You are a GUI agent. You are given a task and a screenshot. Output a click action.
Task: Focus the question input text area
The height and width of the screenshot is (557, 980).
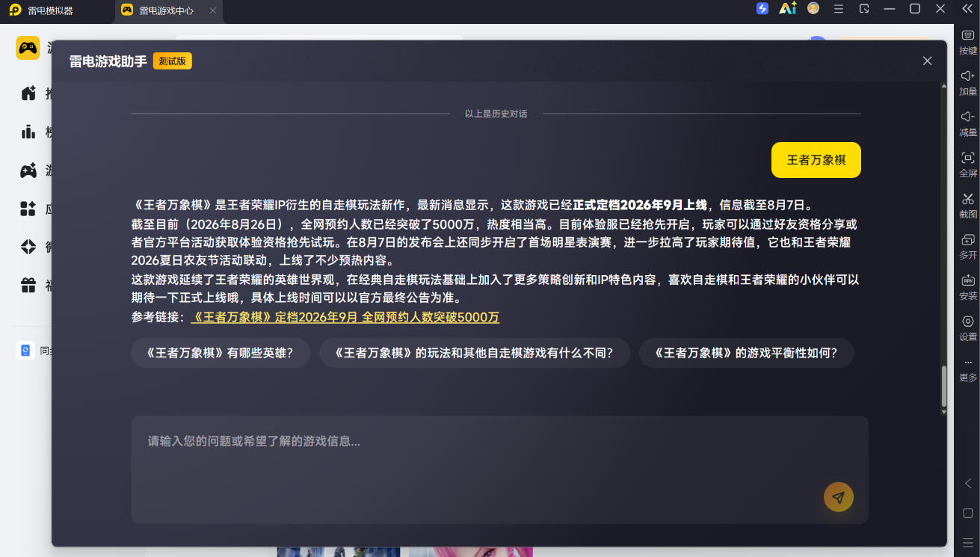tap(499, 470)
